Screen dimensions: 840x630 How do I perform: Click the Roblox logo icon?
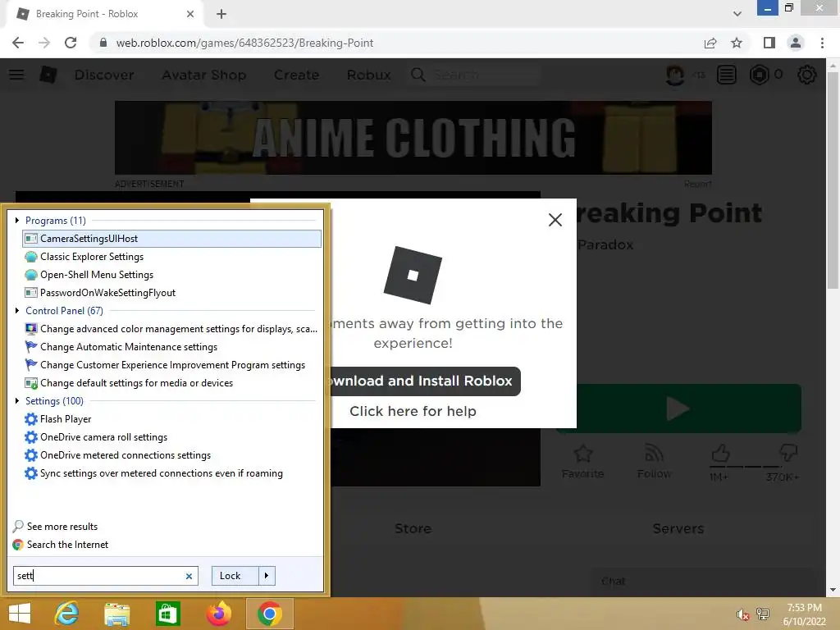click(48, 75)
